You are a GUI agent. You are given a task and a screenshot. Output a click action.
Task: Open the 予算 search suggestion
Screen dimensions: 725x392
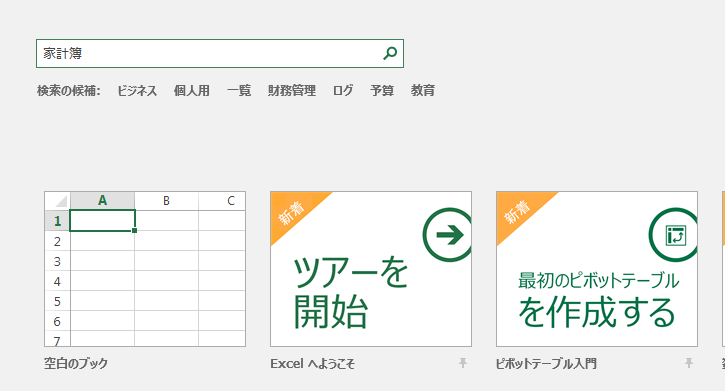(x=382, y=90)
